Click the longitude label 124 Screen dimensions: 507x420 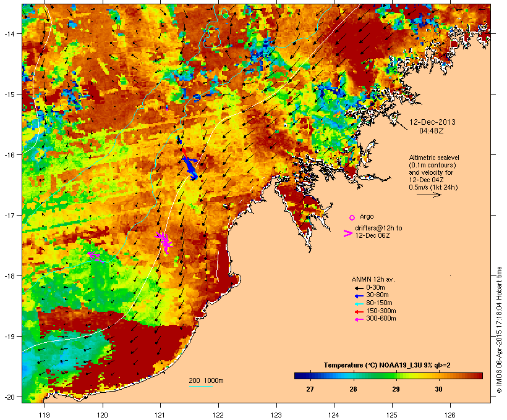click(x=334, y=415)
